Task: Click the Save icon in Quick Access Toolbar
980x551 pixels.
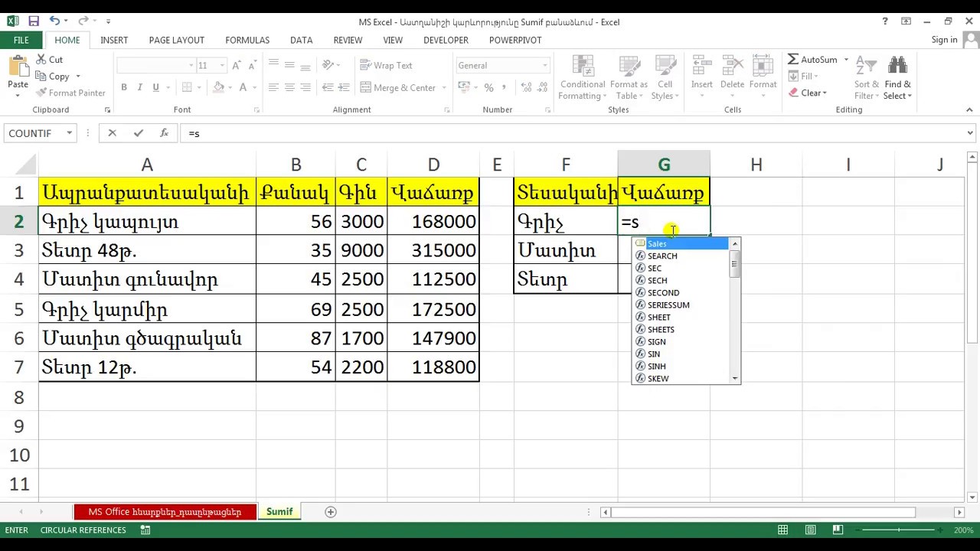Action: [x=34, y=21]
